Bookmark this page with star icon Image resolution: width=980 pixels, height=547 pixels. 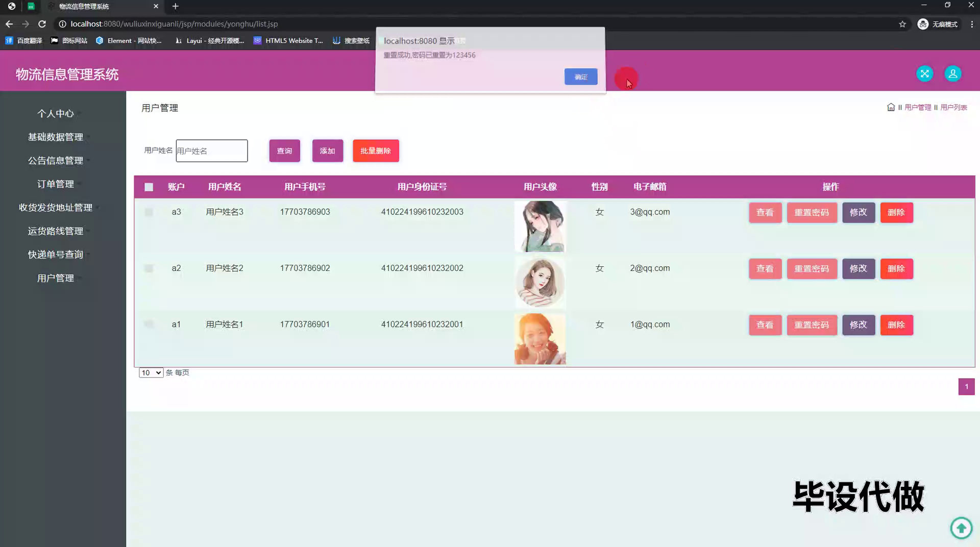click(902, 24)
